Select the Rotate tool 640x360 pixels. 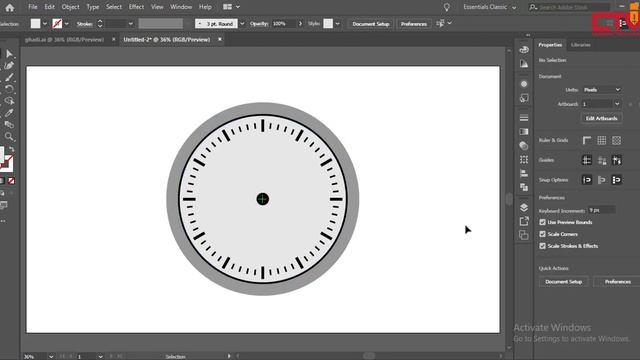click(x=9, y=89)
